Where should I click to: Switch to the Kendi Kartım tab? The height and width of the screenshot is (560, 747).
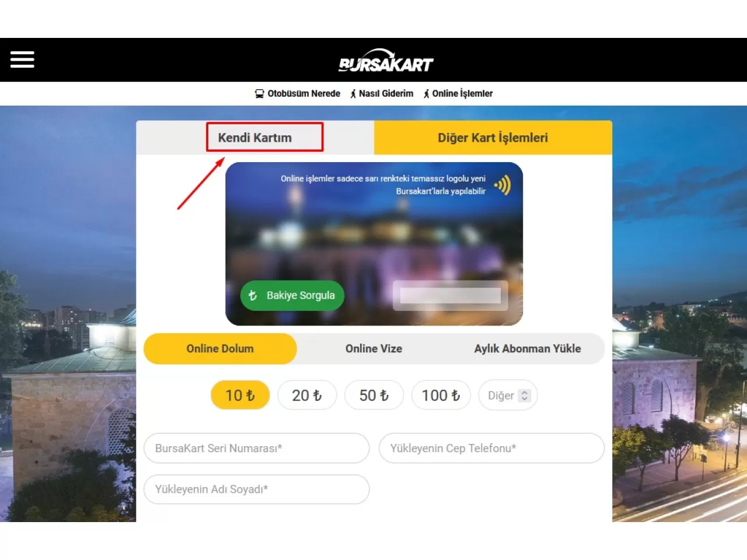click(x=255, y=138)
